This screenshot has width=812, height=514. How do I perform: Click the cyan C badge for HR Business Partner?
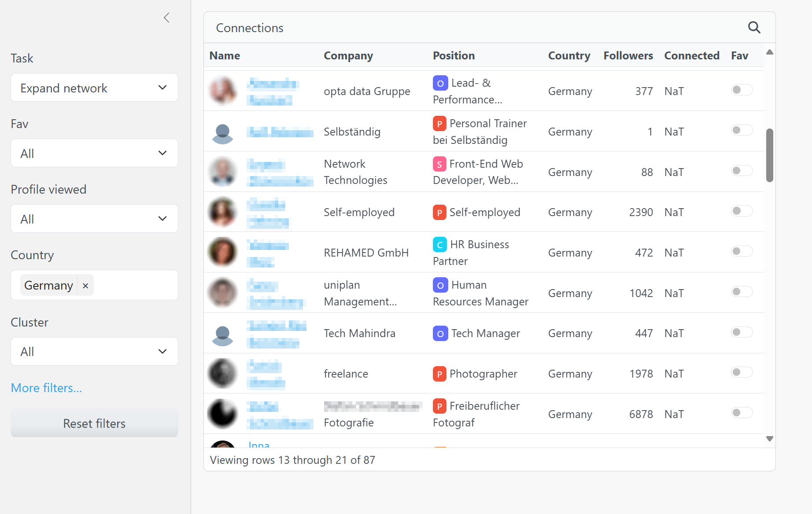coord(439,244)
